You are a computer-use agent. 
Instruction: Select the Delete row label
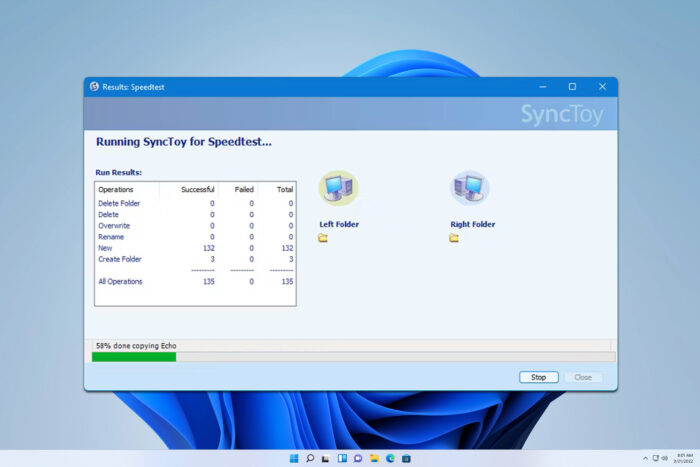(x=108, y=215)
